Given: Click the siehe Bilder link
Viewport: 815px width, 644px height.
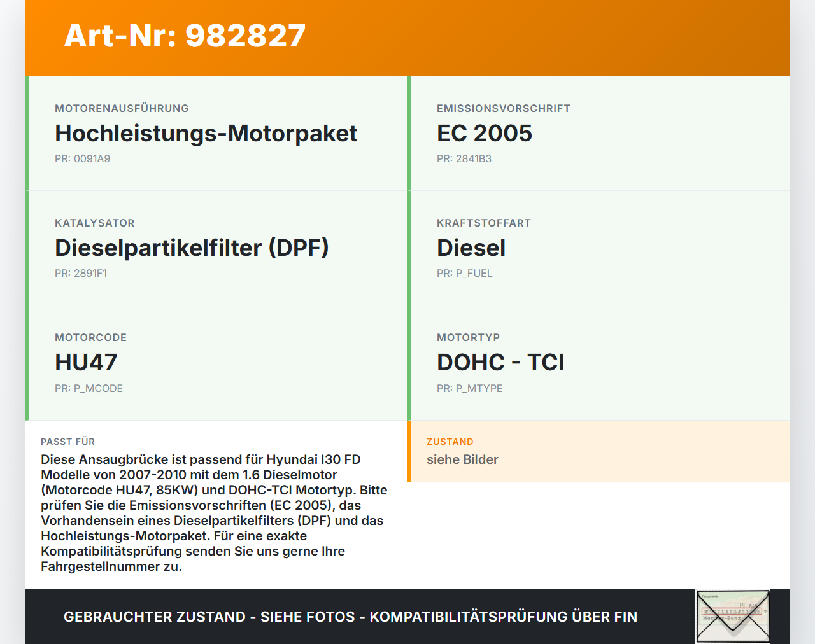Looking at the screenshot, I should (462, 459).
